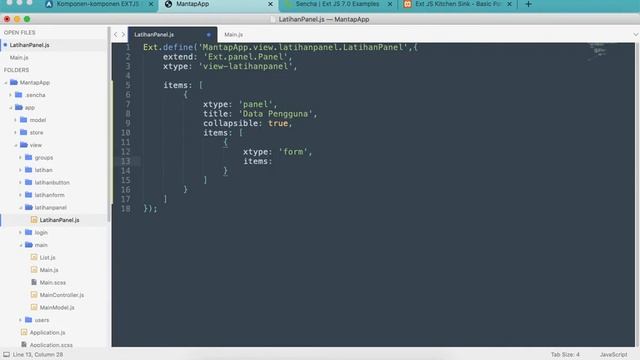Expand the latihanbutton folder

click(20, 182)
